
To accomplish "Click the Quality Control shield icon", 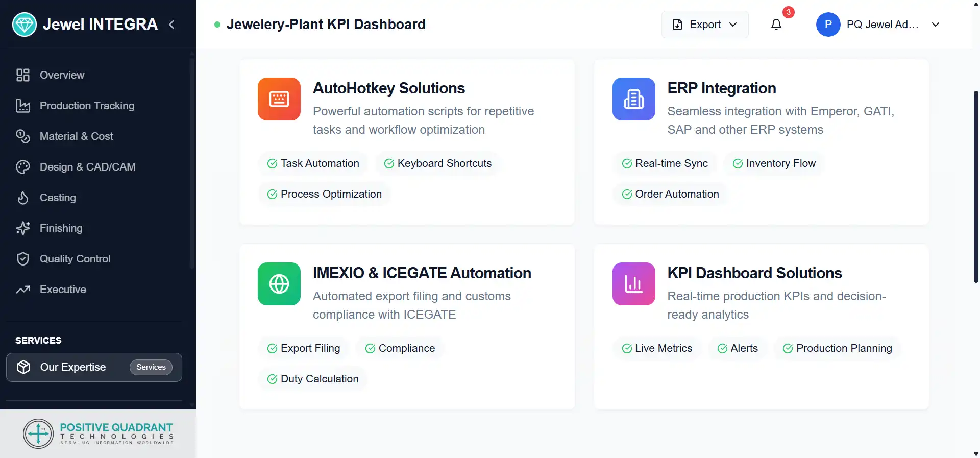I will pos(23,259).
